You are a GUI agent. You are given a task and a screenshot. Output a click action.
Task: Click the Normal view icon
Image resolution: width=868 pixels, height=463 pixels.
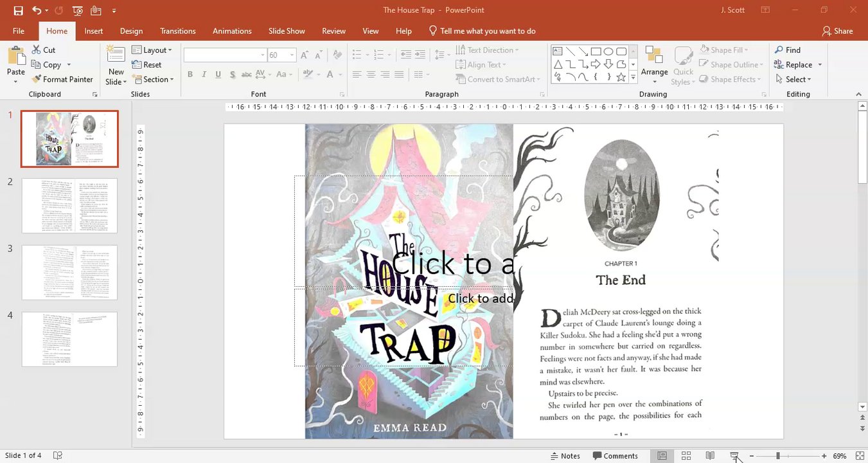point(662,455)
